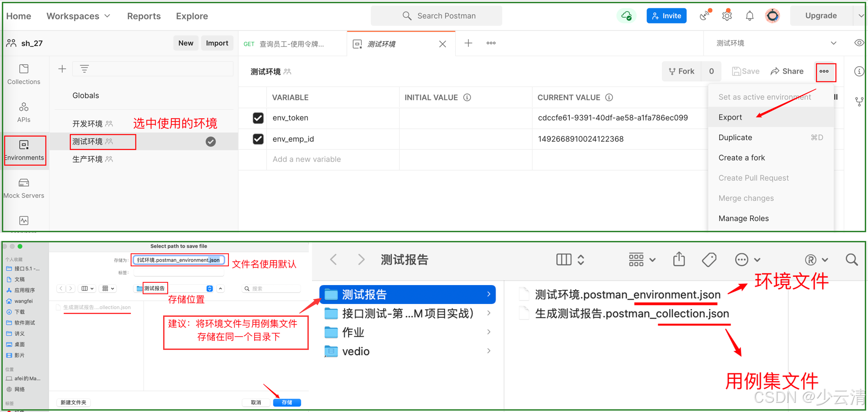Click the filter icon above Globals
Viewport: 868px width, 412px height.
pyautogui.click(x=84, y=69)
